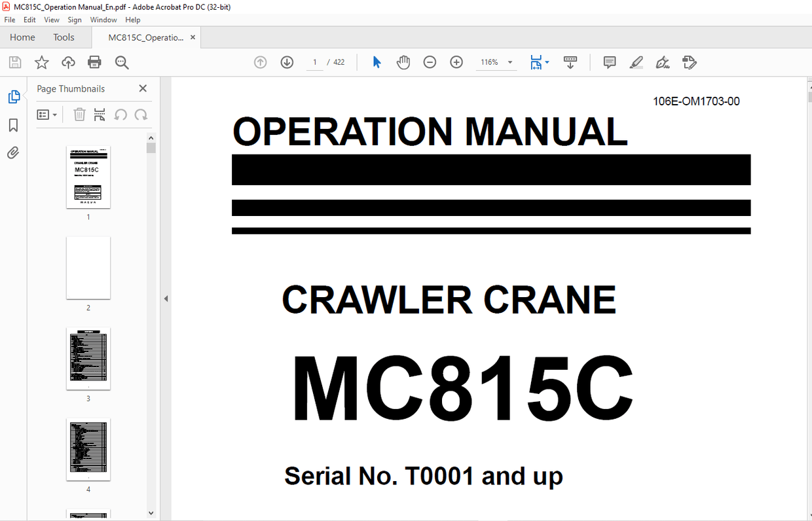Open the Attachments paperclip panel
The image size is (812, 521).
(x=13, y=153)
